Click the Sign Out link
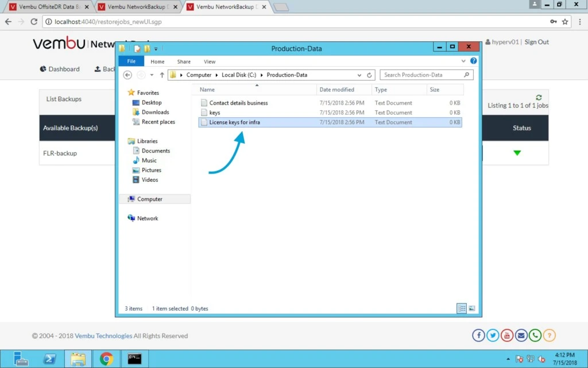Viewport: 588px width, 368px height. (537, 42)
